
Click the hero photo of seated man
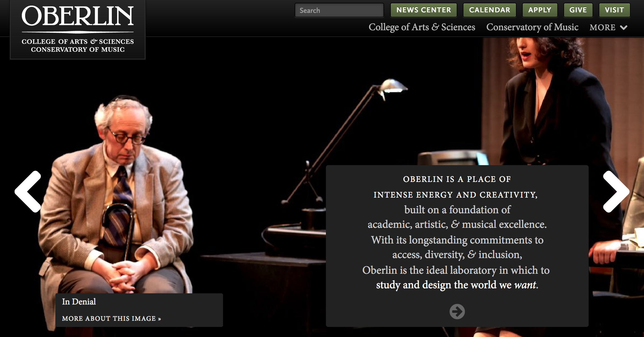pyautogui.click(x=117, y=196)
